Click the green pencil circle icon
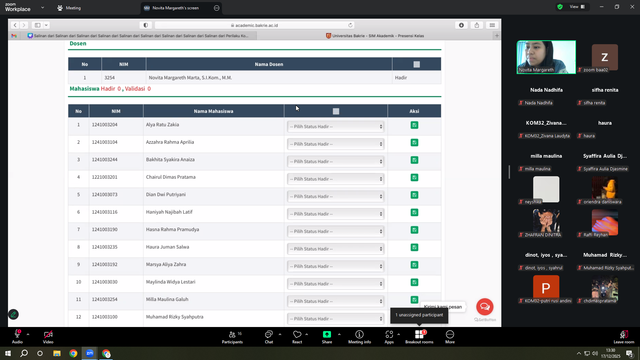640x360 pixels. pyautogui.click(x=13, y=314)
